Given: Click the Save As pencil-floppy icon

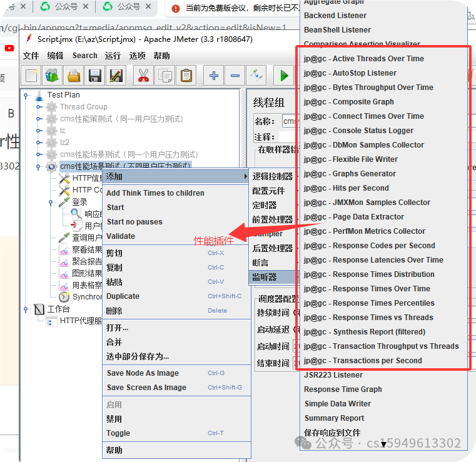Looking at the screenshot, I should click(x=116, y=76).
